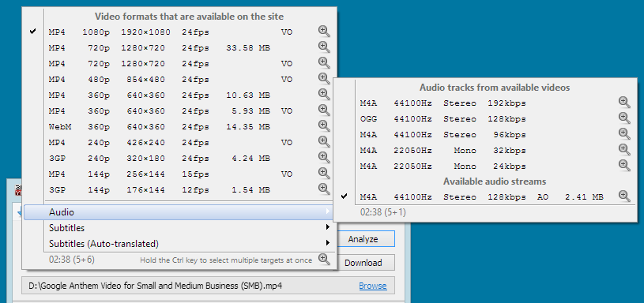Click magnifier for MP4 360p 10.63 MB row
644x303 pixels.
(x=324, y=95)
